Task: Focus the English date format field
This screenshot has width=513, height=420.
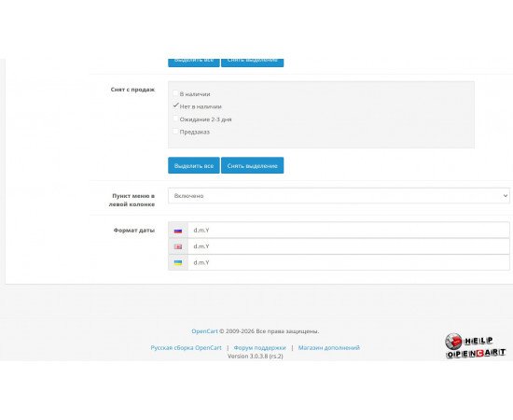Action: coord(349,246)
